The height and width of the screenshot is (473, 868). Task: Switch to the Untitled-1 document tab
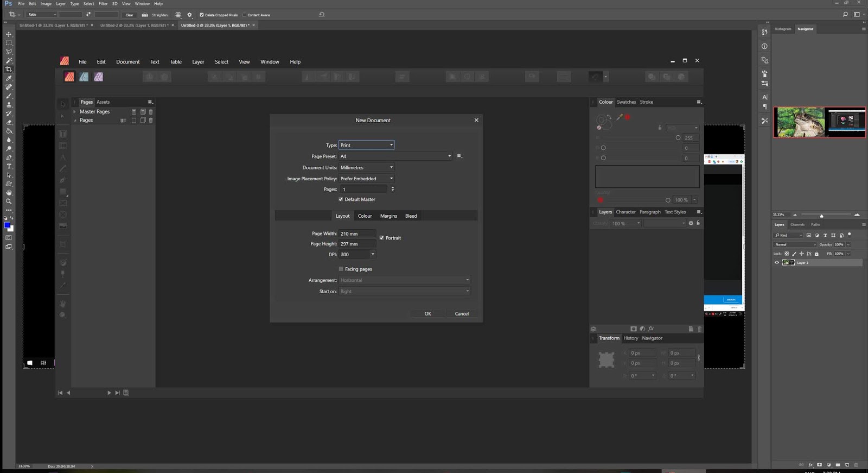pos(53,25)
